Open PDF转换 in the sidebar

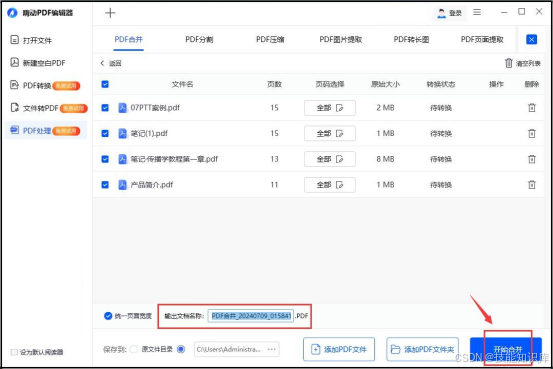pos(45,85)
